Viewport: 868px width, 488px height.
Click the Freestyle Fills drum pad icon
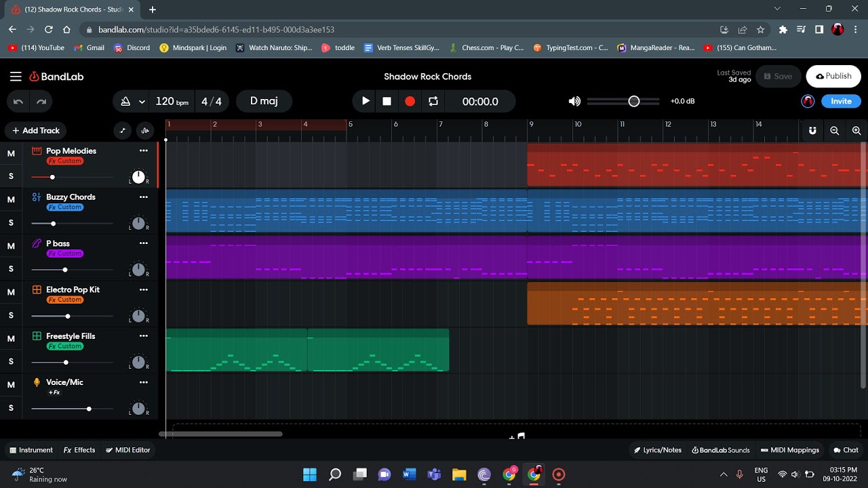(x=37, y=335)
